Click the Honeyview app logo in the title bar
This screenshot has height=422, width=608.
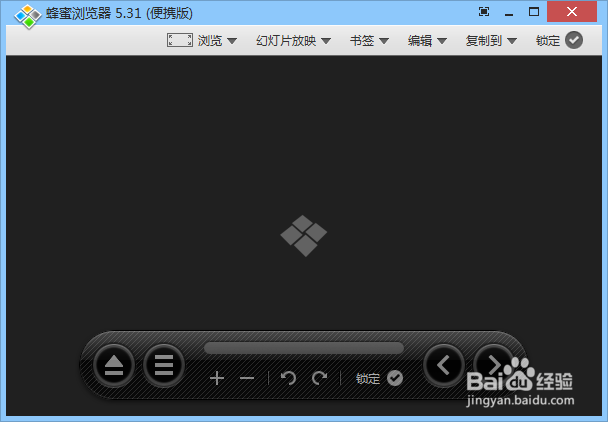[x=28, y=16]
